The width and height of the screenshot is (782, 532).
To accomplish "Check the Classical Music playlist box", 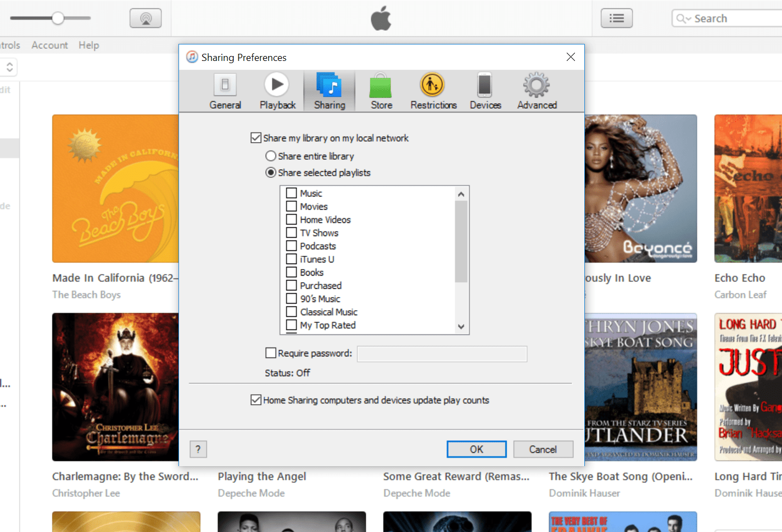I will pos(292,312).
